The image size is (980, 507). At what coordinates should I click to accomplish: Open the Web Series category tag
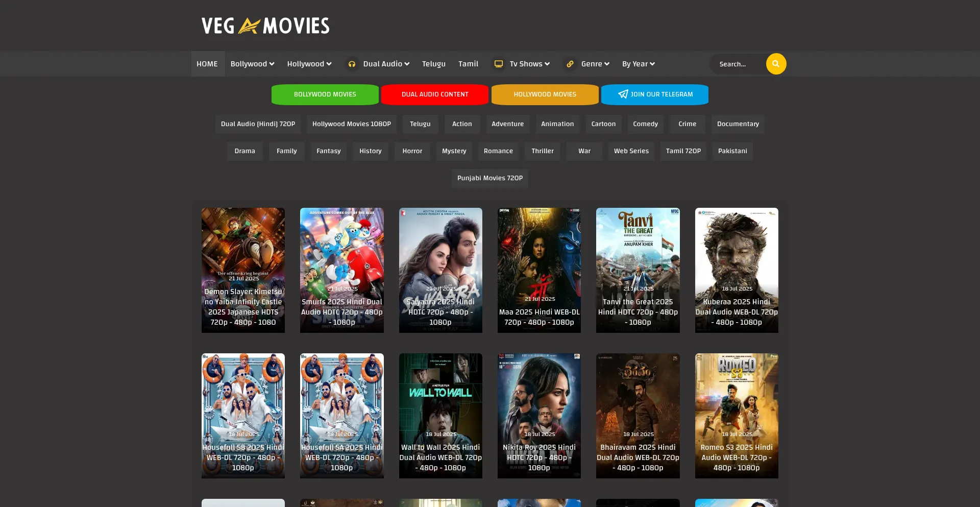click(631, 151)
